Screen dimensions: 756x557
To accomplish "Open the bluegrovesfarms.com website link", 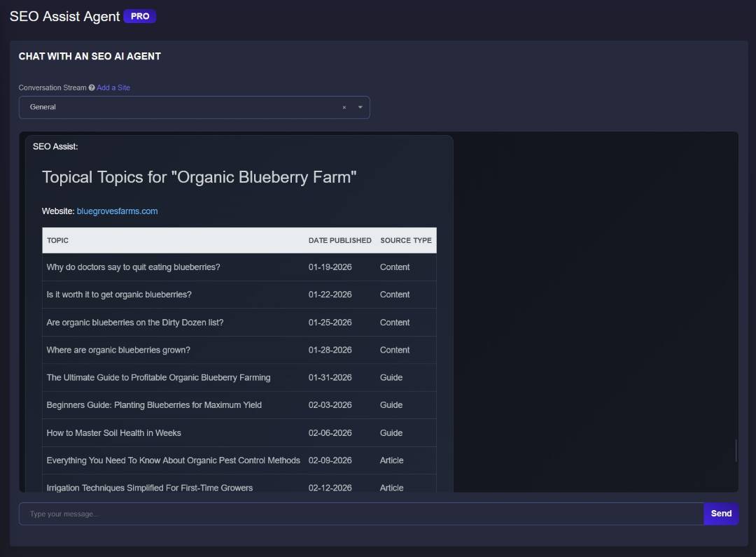I will (x=117, y=211).
